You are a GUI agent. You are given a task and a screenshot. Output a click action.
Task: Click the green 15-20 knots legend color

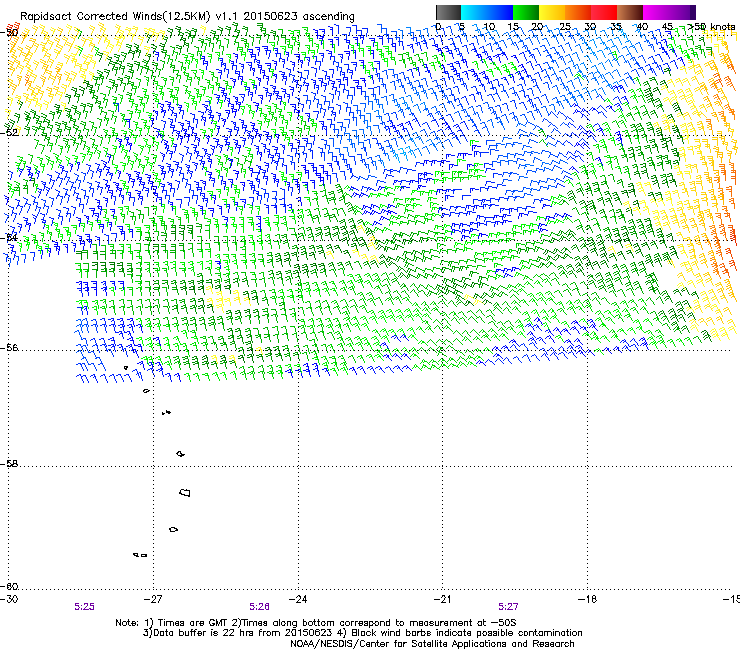click(x=526, y=12)
